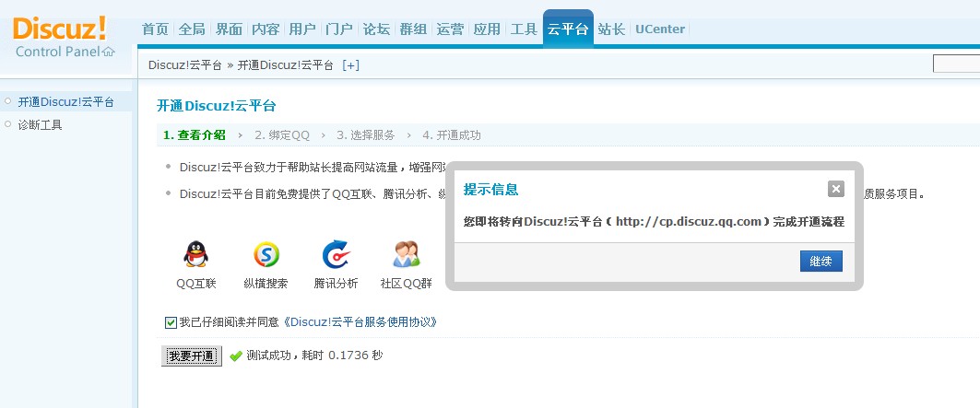Open the 内容 menu tab
The image size is (980, 408).
click(x=266, y=29)
